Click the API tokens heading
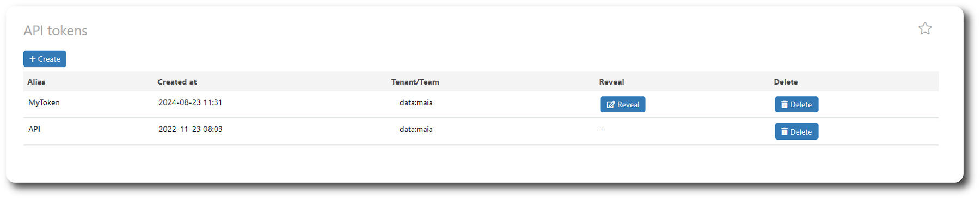This screenshot has width=980, height=199. (x=56, y=31)
